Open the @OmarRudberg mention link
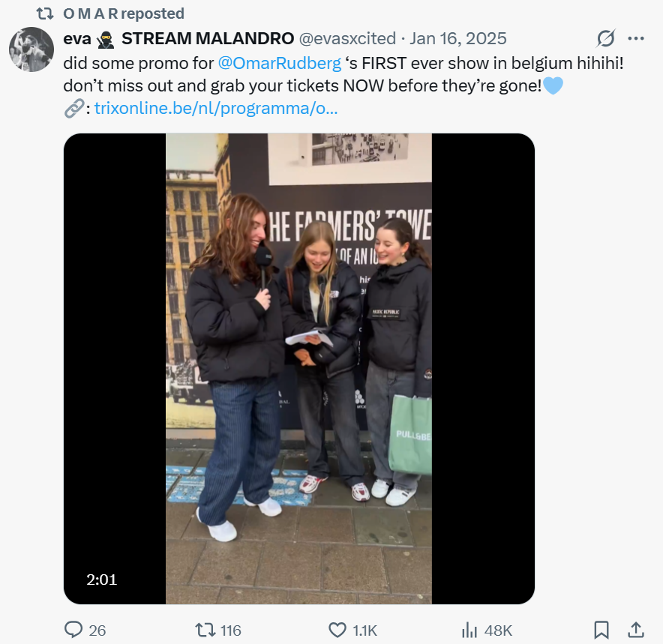 click(x=280, y=64)
